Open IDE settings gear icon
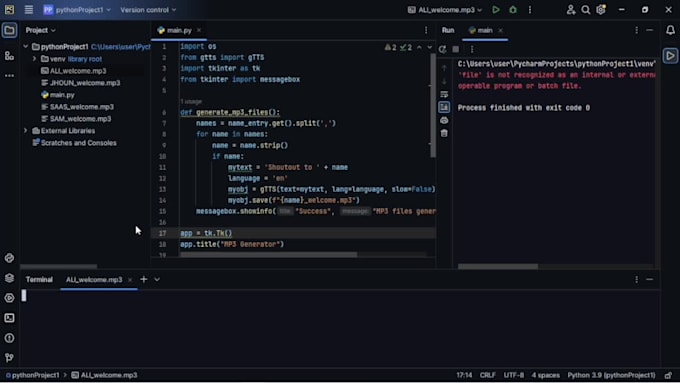This screenshot has width=680, height=383. click(x=601, y=10)
